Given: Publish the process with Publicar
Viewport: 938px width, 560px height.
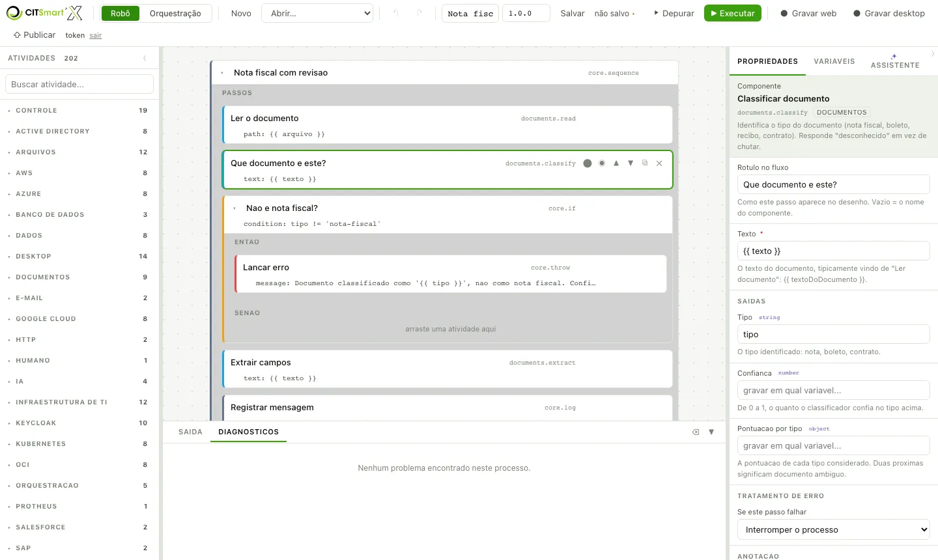Looking at the screenshot, I should pos(35,35).
